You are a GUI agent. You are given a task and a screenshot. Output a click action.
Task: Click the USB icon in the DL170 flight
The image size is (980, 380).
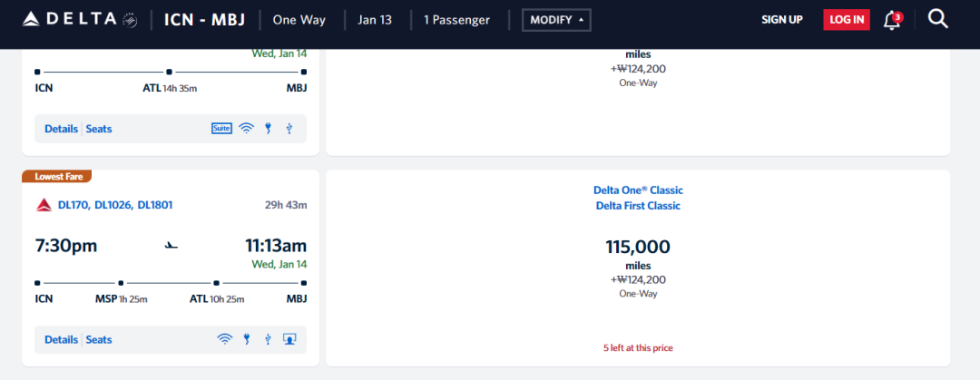(268, 340)
